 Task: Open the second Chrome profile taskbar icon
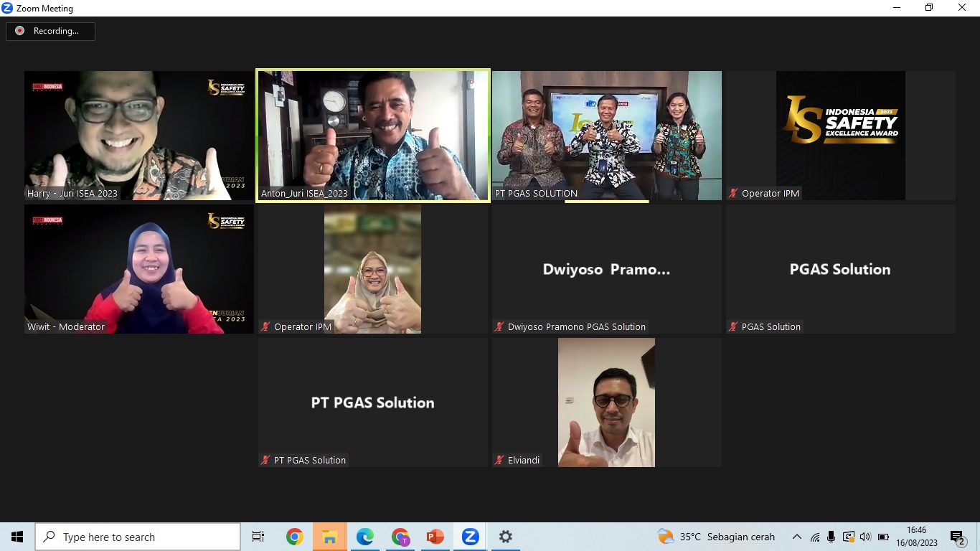[x=400, y=537]
